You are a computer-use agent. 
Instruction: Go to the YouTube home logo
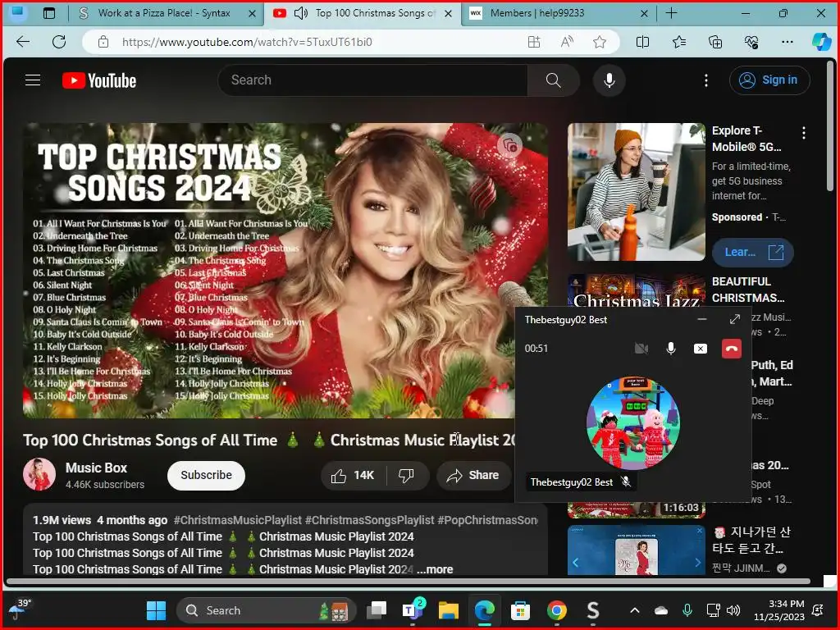tap(99, 80)
